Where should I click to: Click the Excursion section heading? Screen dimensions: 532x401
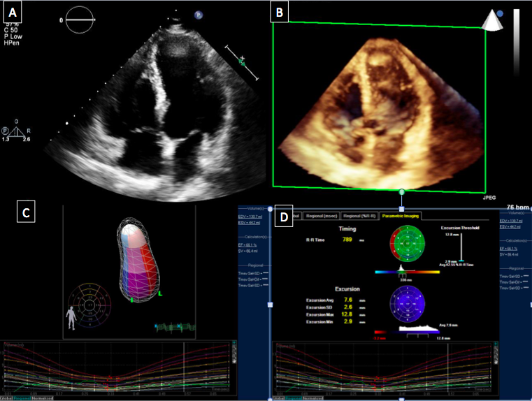347,289
